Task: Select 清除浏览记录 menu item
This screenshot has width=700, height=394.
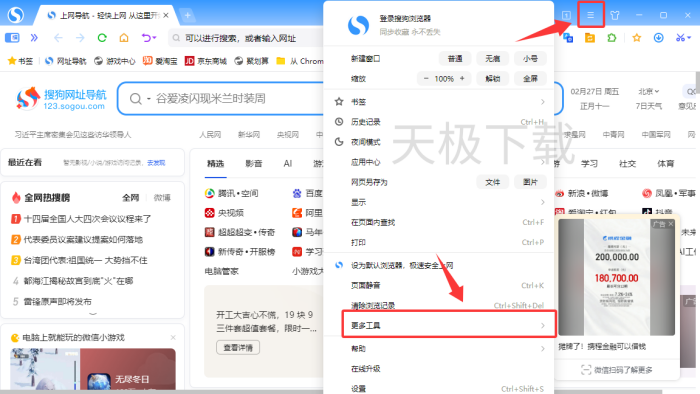Action: [440, 306]
